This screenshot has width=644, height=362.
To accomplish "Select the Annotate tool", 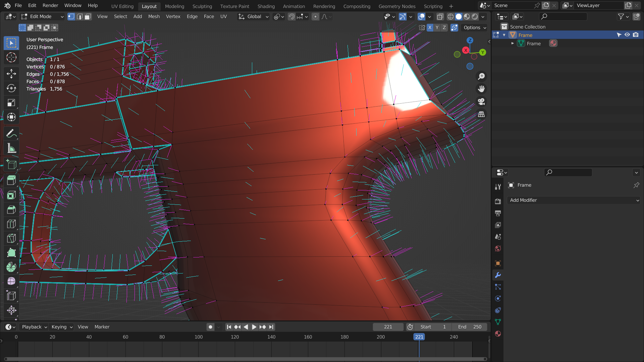I will (x=11, y=133).
